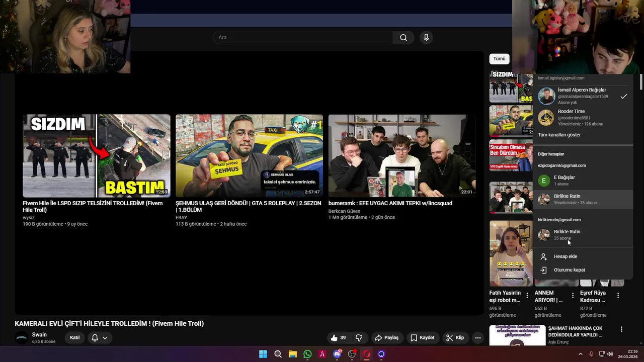Screen dimensions: 644x362
Task: Select Birlikte Rutin with Yöneticisiniz label
Action: (x=583, y=199)
